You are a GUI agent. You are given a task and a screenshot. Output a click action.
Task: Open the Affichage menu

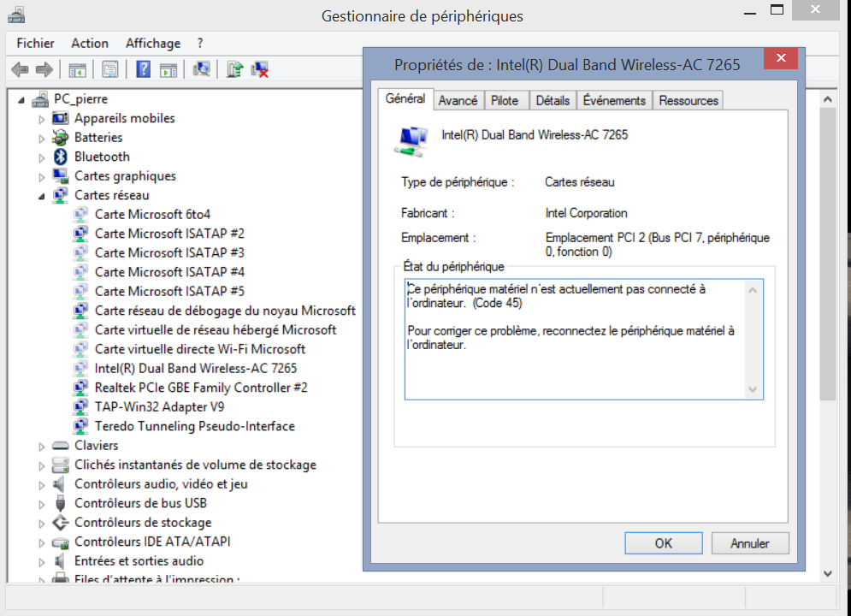pos(153,43)
